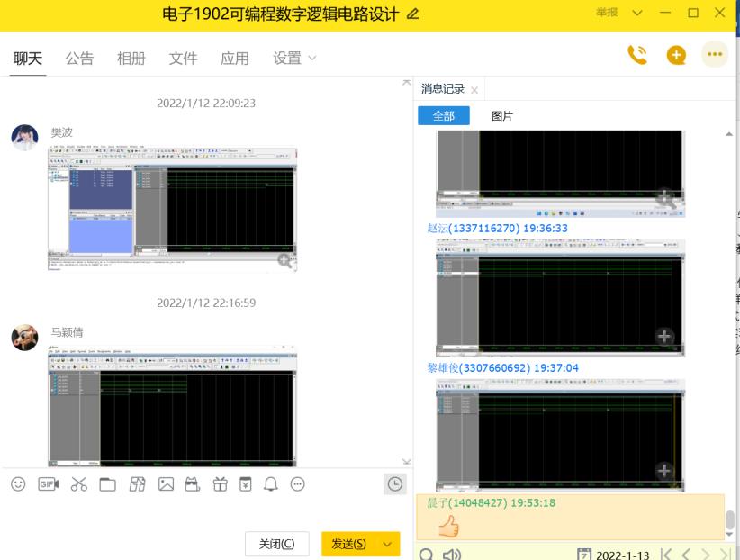Screen dimensions: 740x560
Task: Click the 发送(S) button
Action: pos(349,544)
